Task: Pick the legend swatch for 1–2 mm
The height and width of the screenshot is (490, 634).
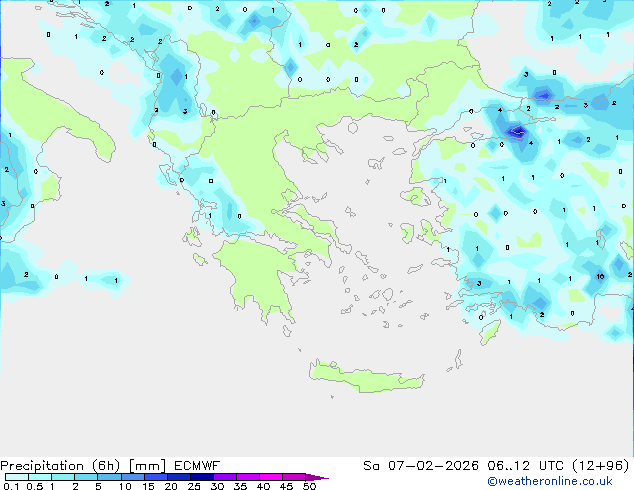Action: 63,477
